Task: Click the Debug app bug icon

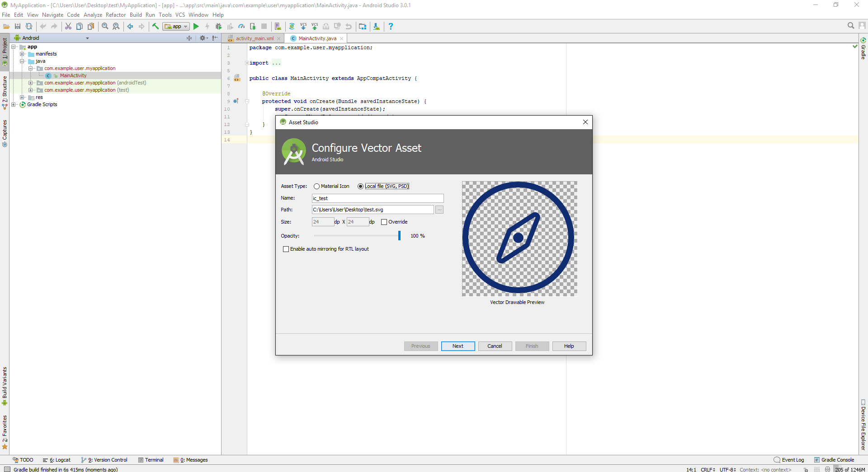Action: (219, 27)
